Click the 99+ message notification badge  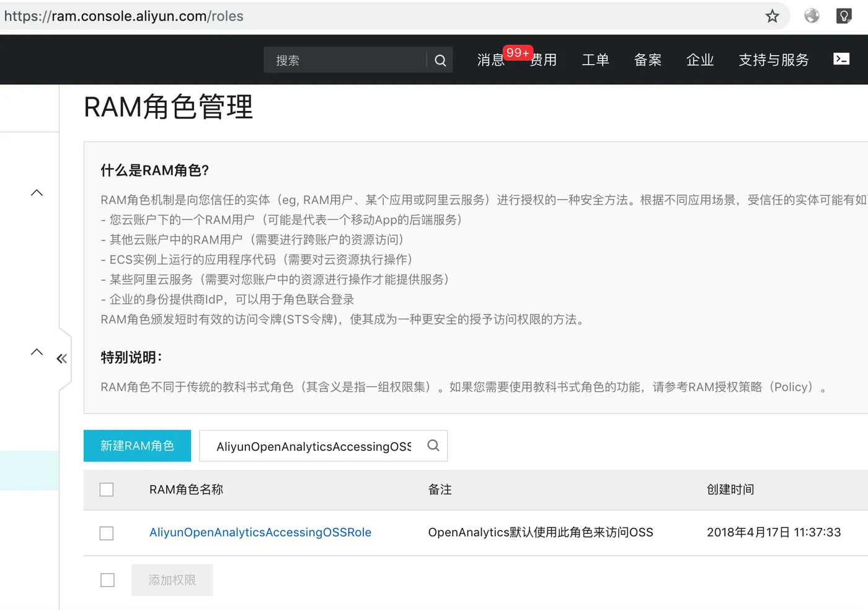(518, 53)
